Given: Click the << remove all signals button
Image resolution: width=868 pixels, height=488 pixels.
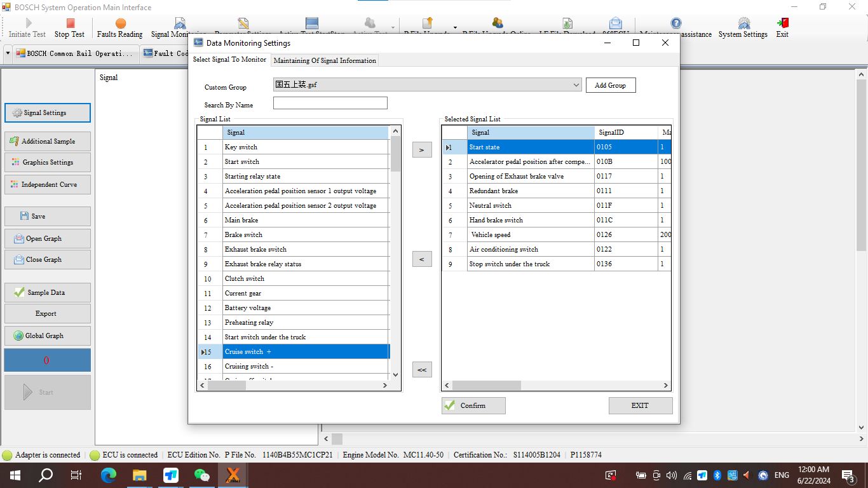Looking at the screenshot, I should pos(422,369).
